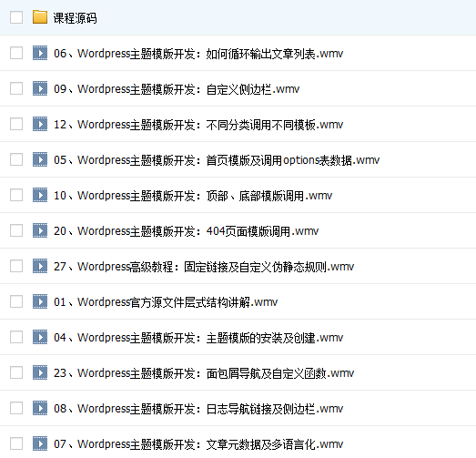This screenshot has height=458, width=476.
Task: Open file 04、主题模版的安装及创建.wmv
Action: click(198, 338)
